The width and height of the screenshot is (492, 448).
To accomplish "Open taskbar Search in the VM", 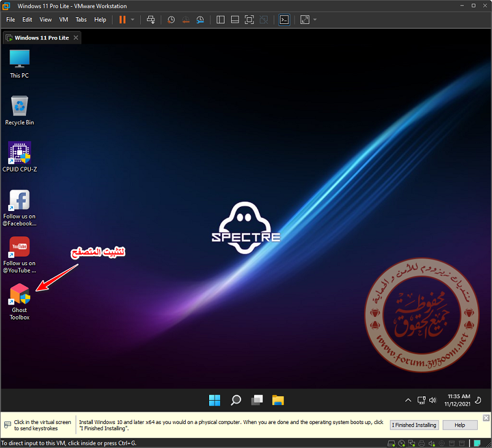I will 236,400.
